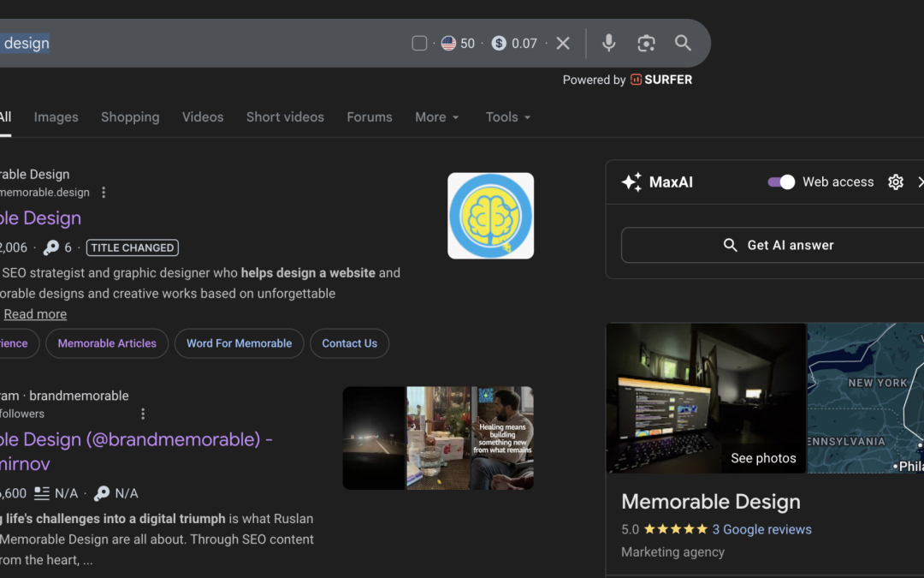The width and height of the screenshot is (924, 578).
Task: Click the Contact Us sitelink chip
Action: pyautogui.click(x=349, y=343)
